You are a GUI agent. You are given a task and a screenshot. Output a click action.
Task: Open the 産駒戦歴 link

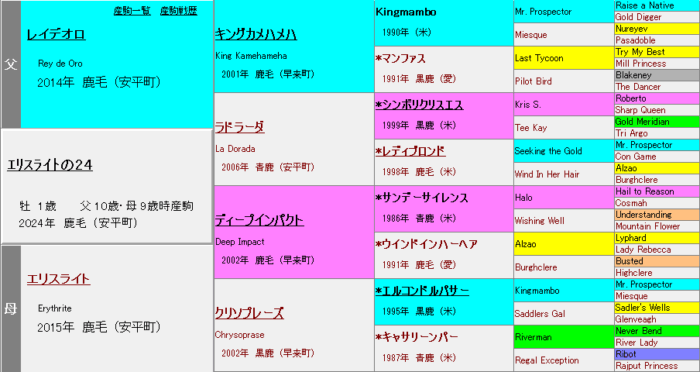[179, 11]
